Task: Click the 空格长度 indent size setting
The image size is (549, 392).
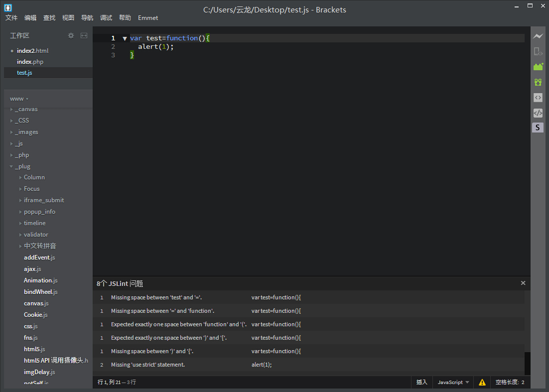Action: (510, 382)
